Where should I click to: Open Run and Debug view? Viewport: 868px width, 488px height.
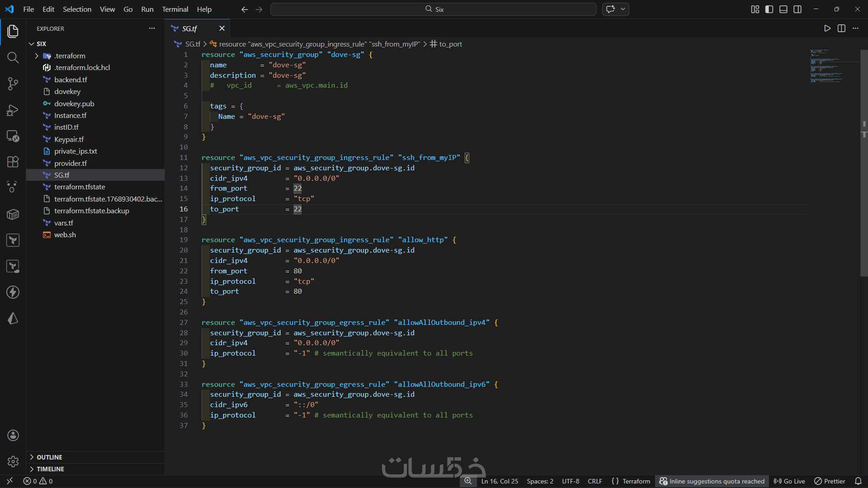tap(13, 110)
